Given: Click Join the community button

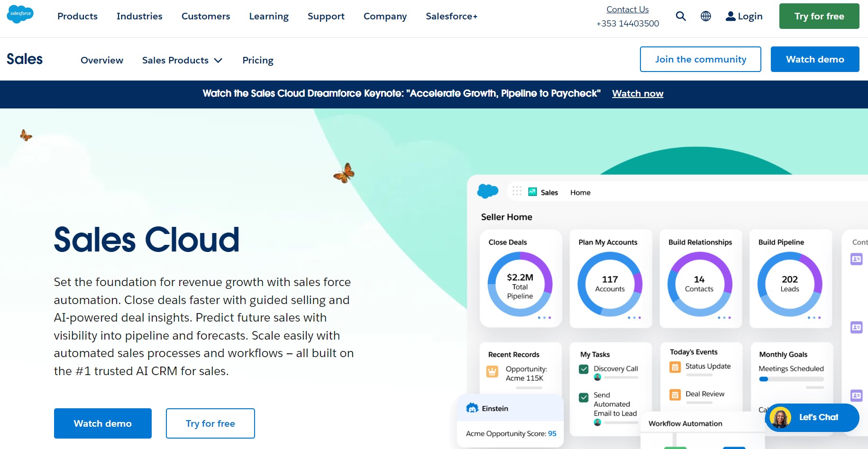Looking at the screenshot, I should coord(701,59).
